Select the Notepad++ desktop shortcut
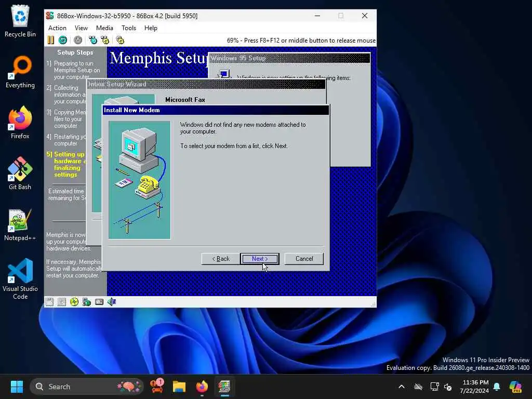 point(20,224)
